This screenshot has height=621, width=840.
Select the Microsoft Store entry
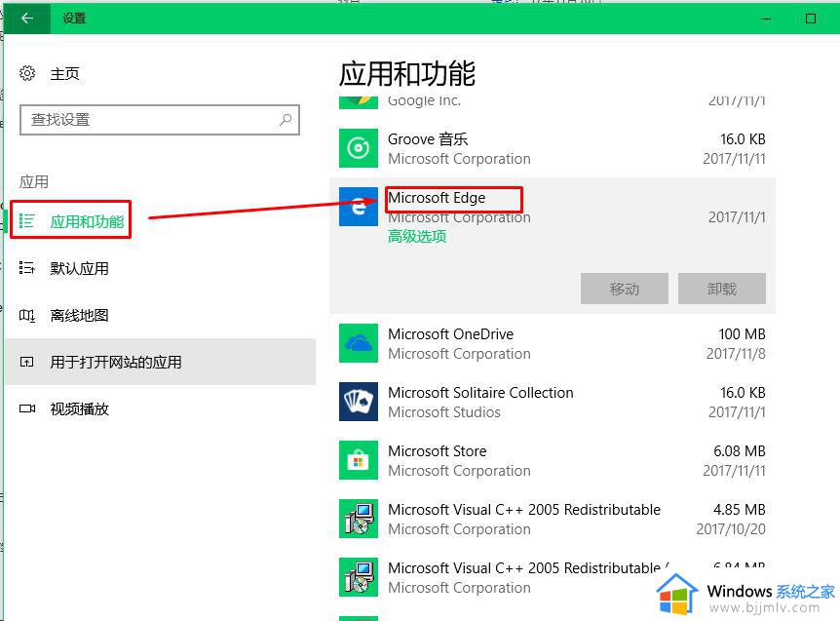coord(553,460)
